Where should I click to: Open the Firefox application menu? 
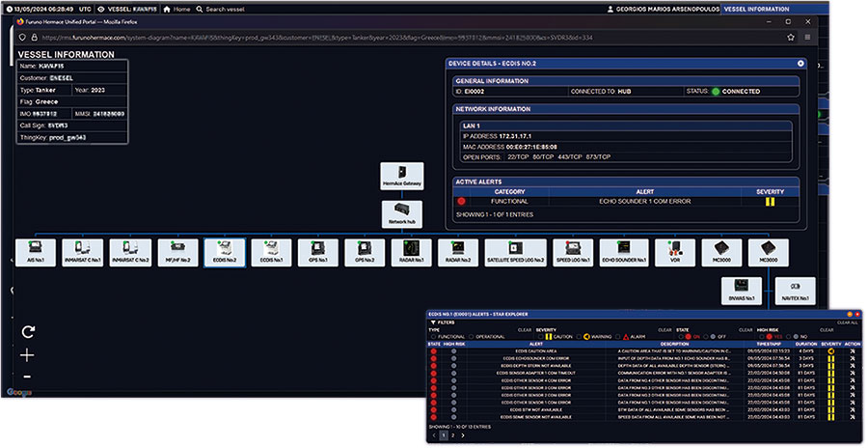(807, 38)
